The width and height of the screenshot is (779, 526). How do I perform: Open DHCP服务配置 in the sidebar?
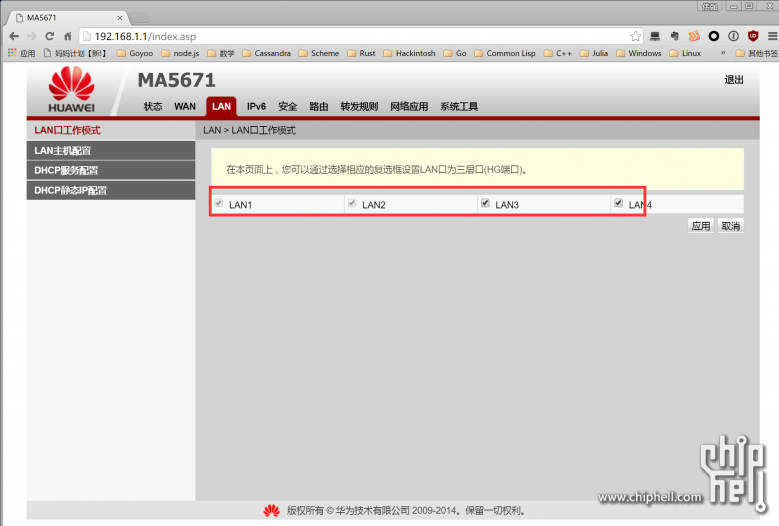coord(111,170)
